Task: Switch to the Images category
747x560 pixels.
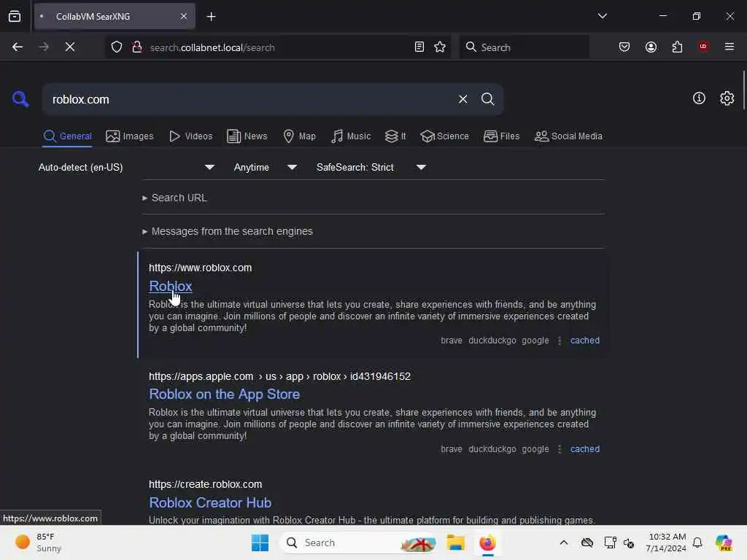Action: point(130,136)
